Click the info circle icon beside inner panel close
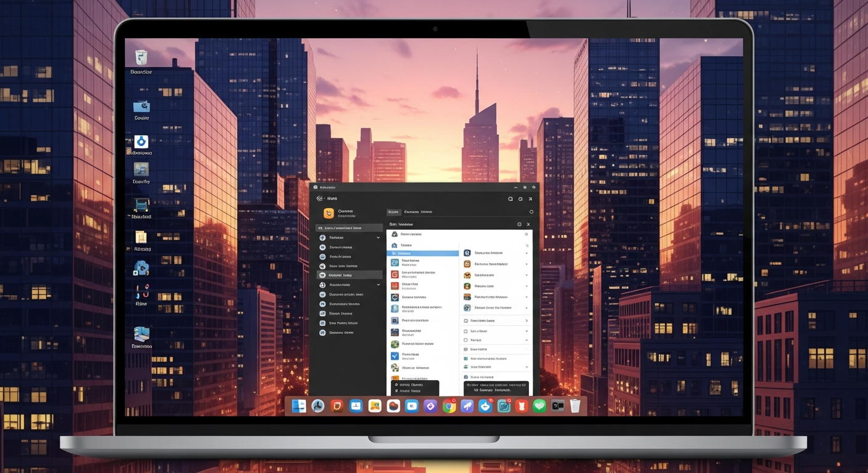This screenshot has height=473, width=868. (x=519, y=225)
